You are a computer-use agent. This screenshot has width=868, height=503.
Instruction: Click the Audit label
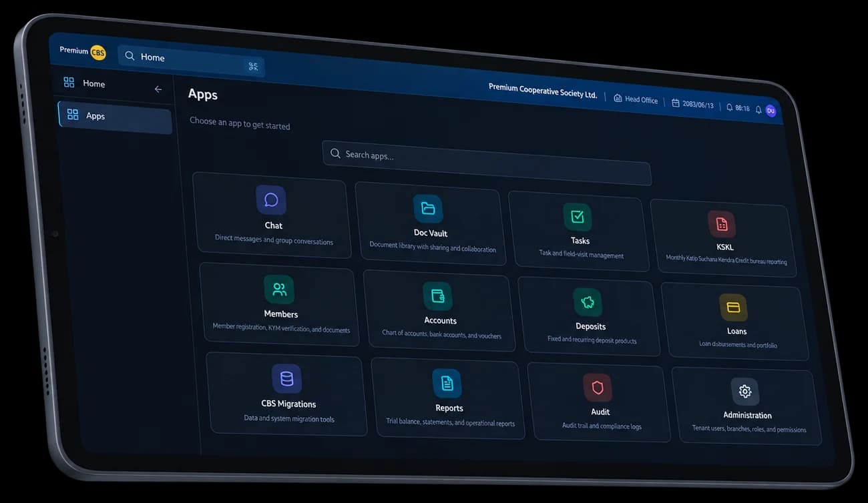(x=600, y=412)
